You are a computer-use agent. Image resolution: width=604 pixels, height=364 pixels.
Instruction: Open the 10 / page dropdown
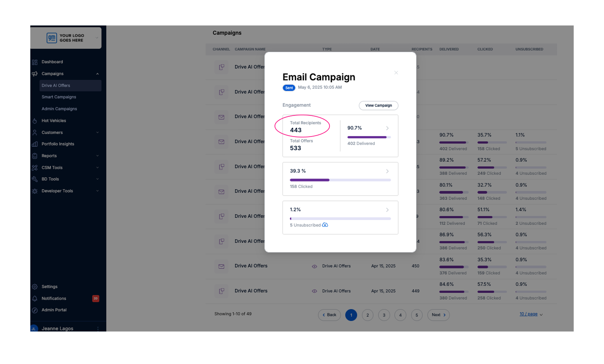coord(531,314)
